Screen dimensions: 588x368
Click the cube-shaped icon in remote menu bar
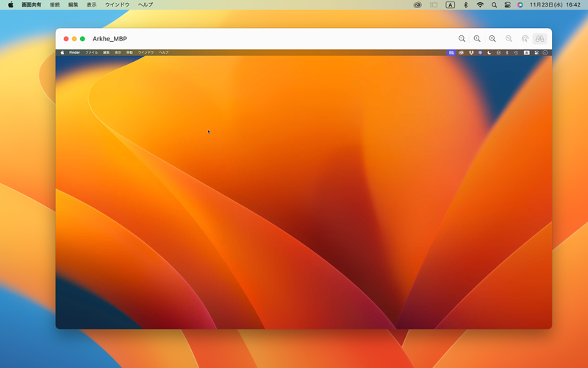click(x=498, y=52)
